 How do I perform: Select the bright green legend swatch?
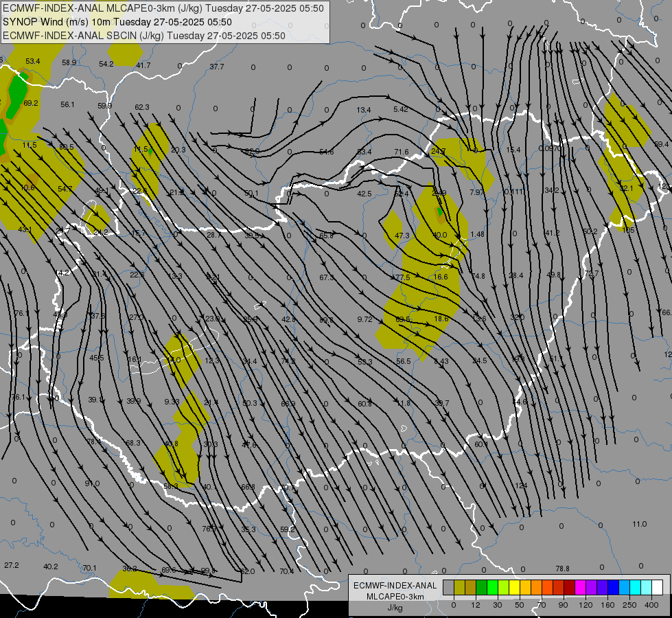[x=493, y=587]
